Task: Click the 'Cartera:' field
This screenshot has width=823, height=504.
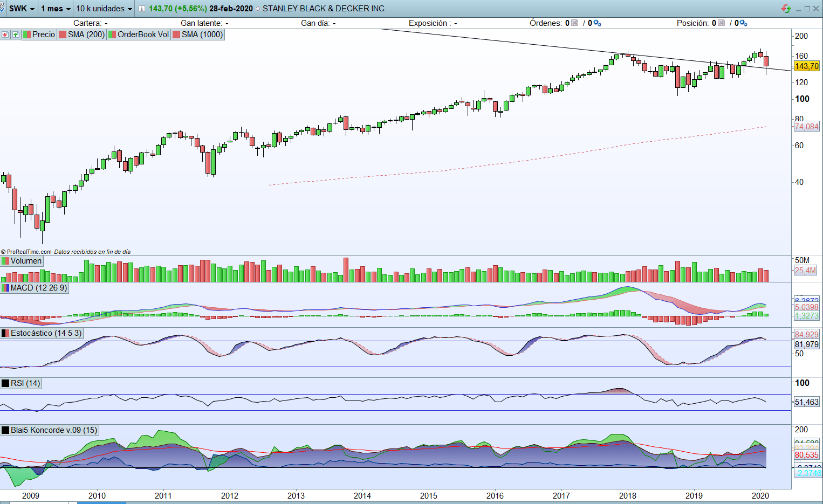Action: 91,23
